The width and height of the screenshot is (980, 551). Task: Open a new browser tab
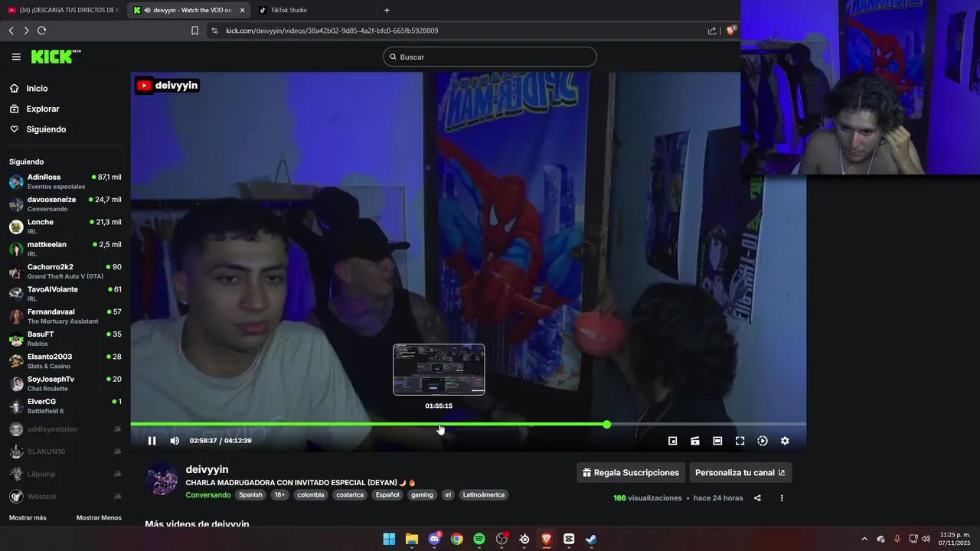387,10
